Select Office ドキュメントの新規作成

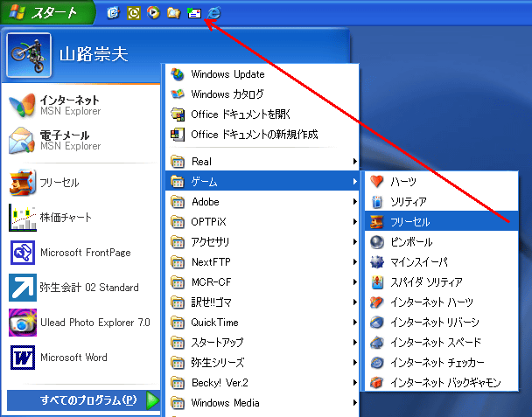pyautogui.click(x=262, y=135)
